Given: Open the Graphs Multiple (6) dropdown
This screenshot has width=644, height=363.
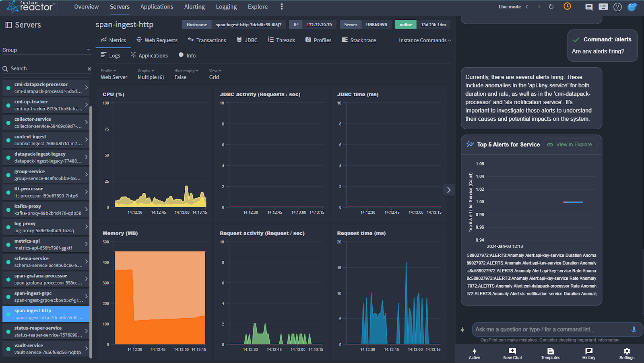Looking at the screenshot, I should 151,74.
